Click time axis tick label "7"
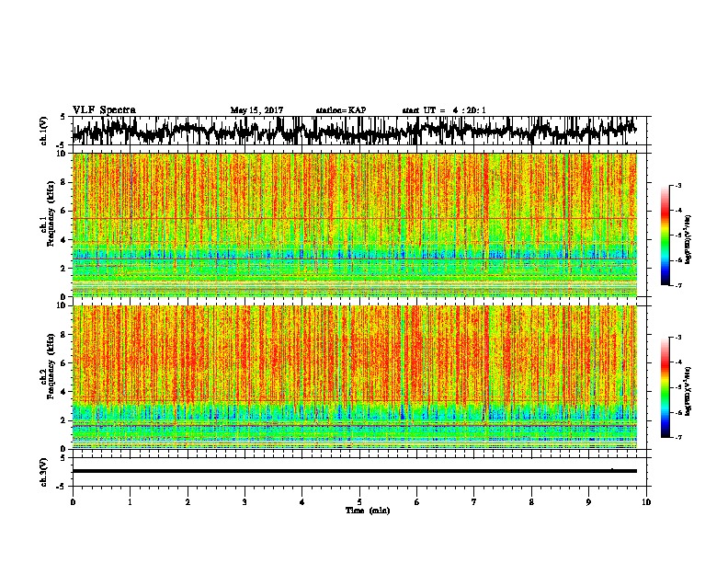The image size is (728, 563). pyautogui.click(x=474, y=502)
